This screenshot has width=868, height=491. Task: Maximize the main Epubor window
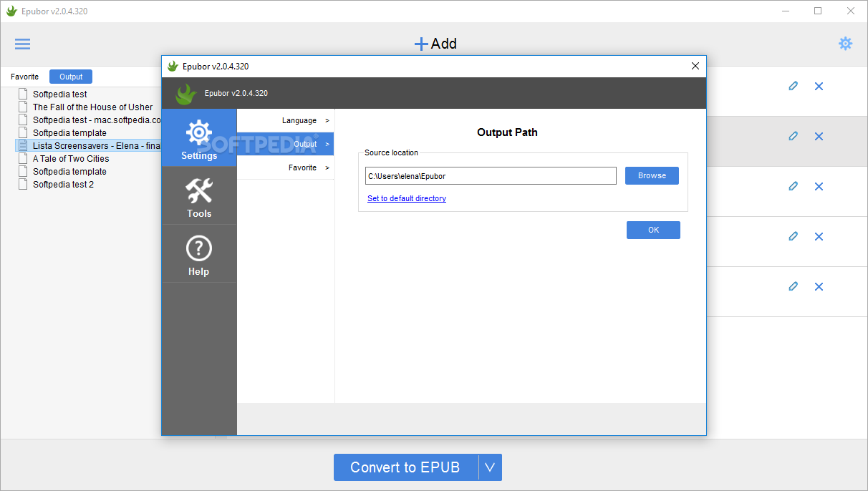click(x=818, y=11)
